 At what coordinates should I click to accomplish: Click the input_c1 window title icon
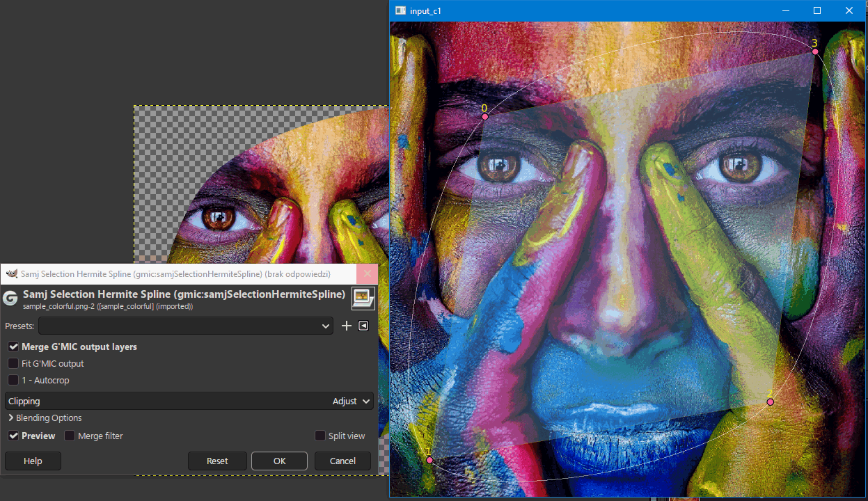(400, 10)
